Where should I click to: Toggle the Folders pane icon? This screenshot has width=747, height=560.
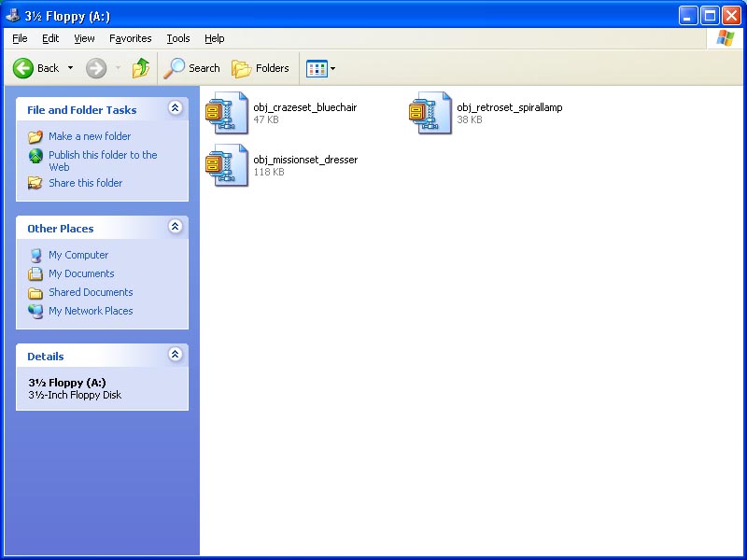242,68
